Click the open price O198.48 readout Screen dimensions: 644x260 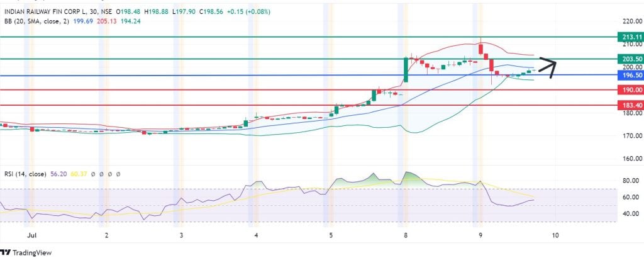coord(130,12)
